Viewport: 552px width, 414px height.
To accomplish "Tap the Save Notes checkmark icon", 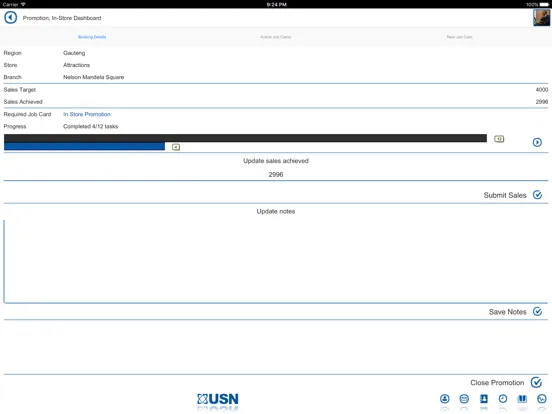I will pos(537,312).
